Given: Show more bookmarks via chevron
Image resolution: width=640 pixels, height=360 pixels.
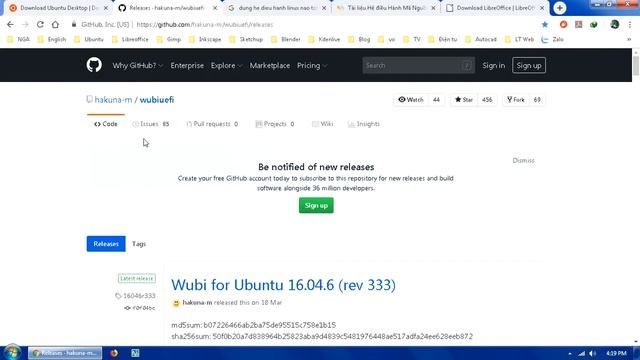Looking at the screenshot, I should pyautogui.click(x=629, y=40).
